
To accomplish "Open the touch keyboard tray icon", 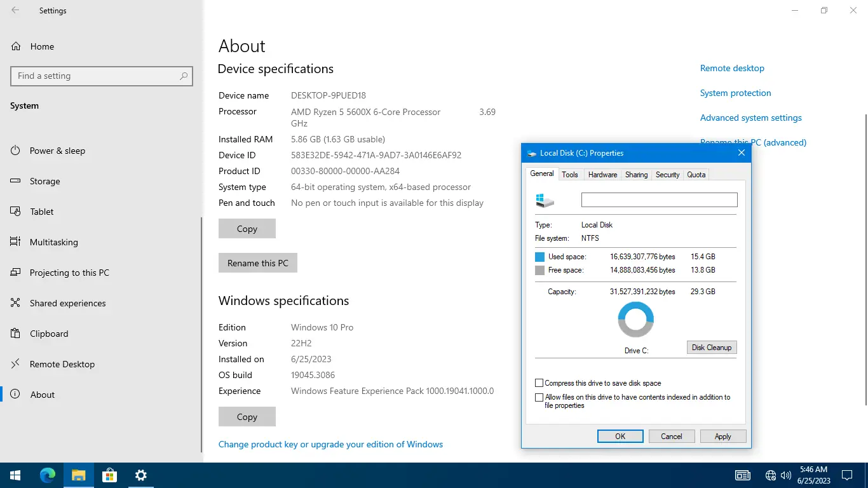I will click(x=742, y=475).
